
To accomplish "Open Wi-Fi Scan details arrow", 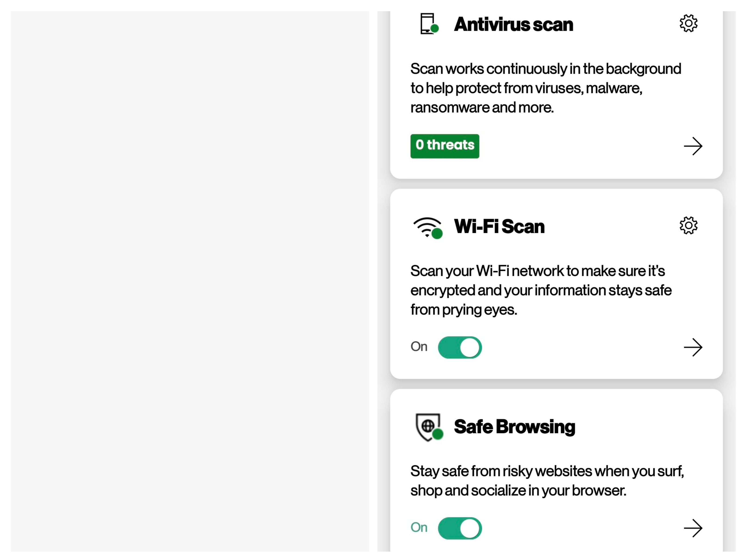I will [x=693, y=347].
